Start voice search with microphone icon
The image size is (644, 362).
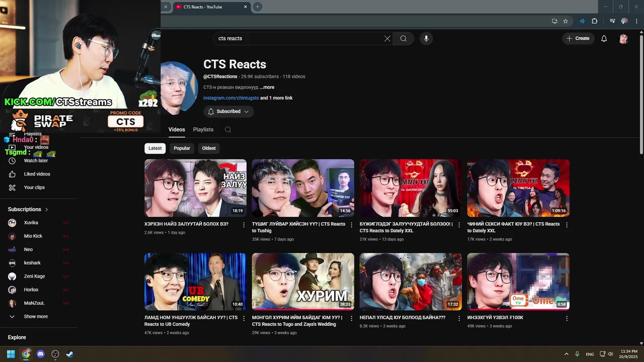click(426, 38)
